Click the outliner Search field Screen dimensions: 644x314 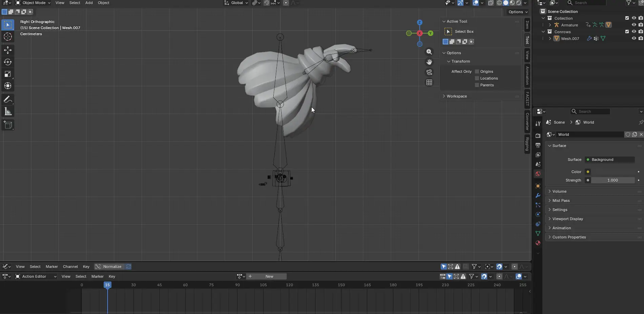586,3
